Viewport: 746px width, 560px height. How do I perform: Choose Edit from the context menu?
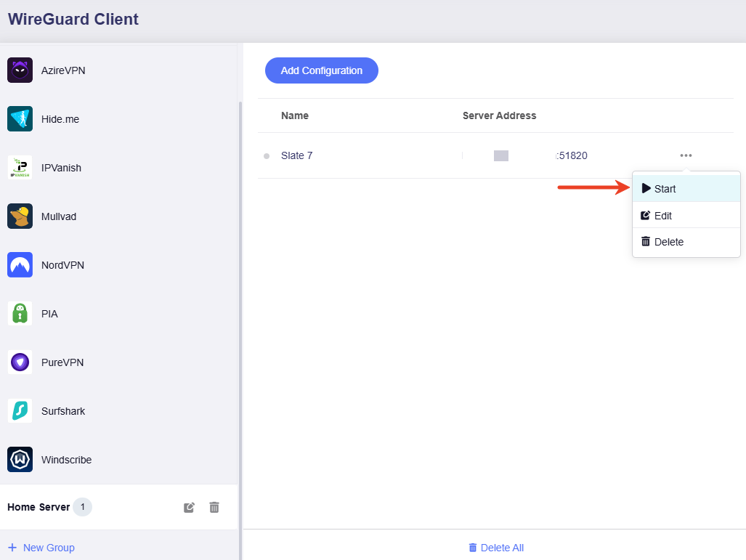pyautogui.click(x=661, y=215)
